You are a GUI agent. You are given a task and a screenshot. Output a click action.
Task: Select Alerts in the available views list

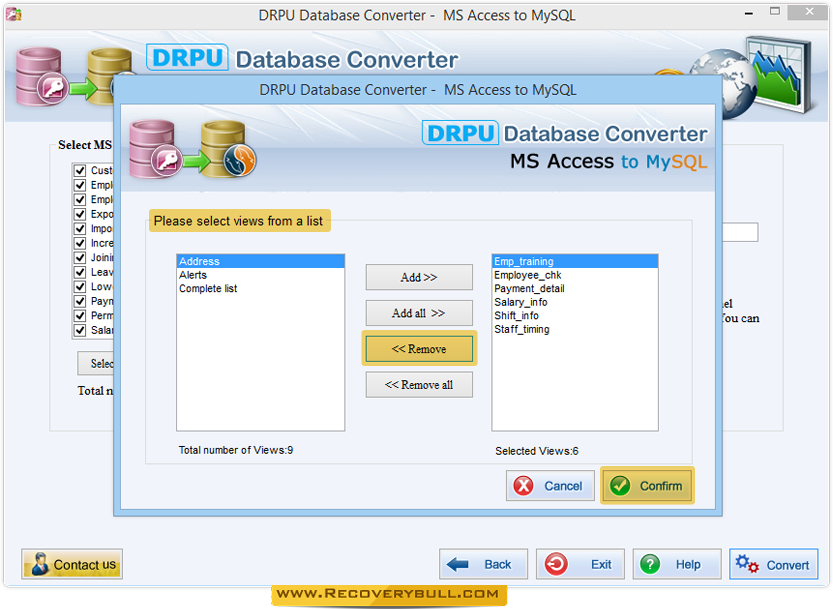point(260,275)
